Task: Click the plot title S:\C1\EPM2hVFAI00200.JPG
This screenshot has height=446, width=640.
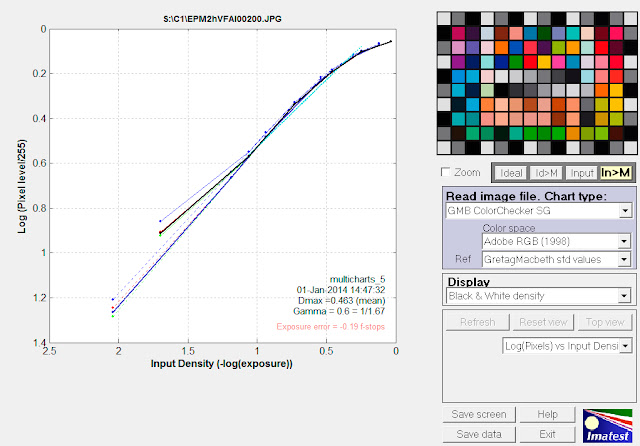Action: click(x=222, y=19)
